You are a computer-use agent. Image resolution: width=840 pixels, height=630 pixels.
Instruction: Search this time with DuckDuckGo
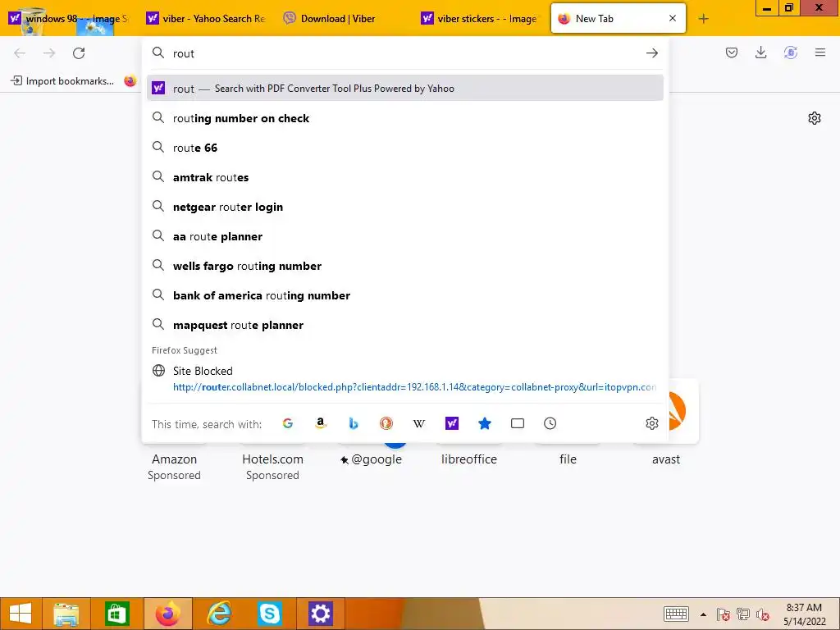click(x=386, y=424)
